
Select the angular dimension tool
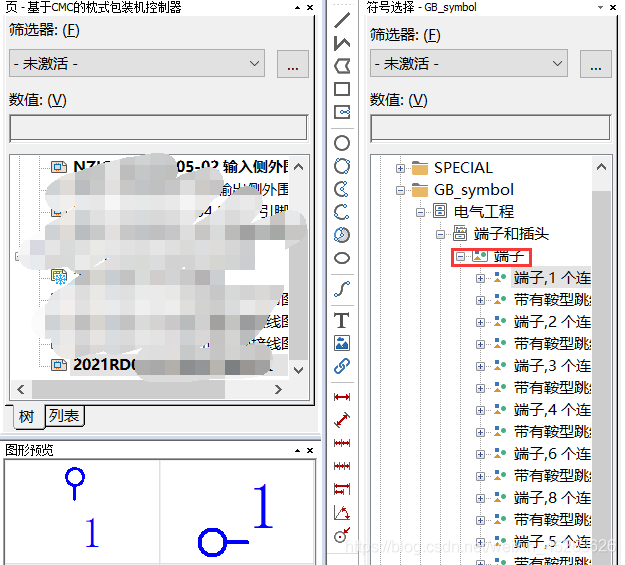342,513
